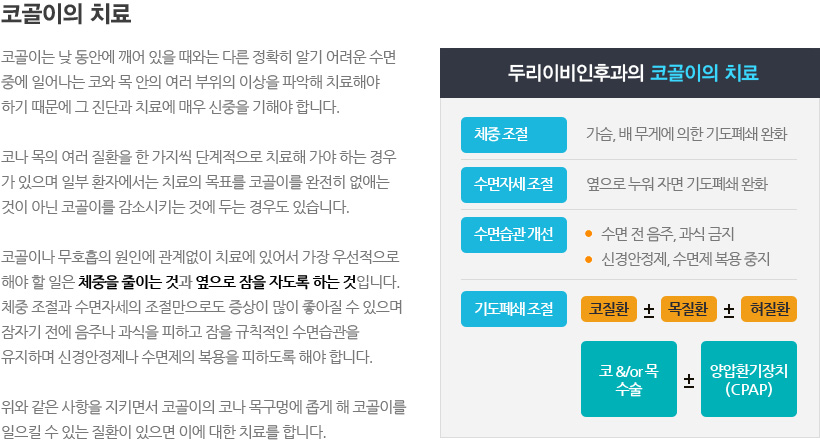Click text 옆으로 누워 자면 기도폐쇄 완화

(677, 184)
